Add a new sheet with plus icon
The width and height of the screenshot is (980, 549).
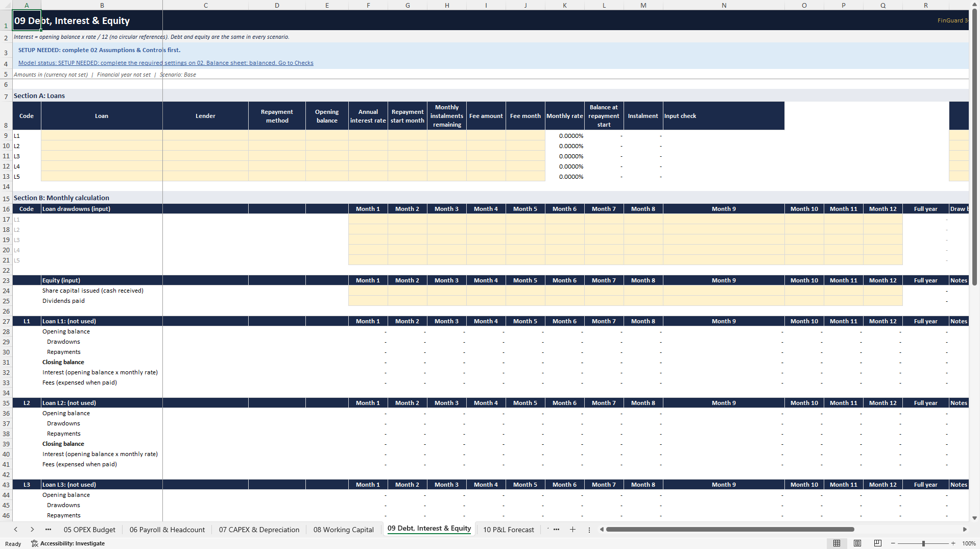[x=572, y=530]
